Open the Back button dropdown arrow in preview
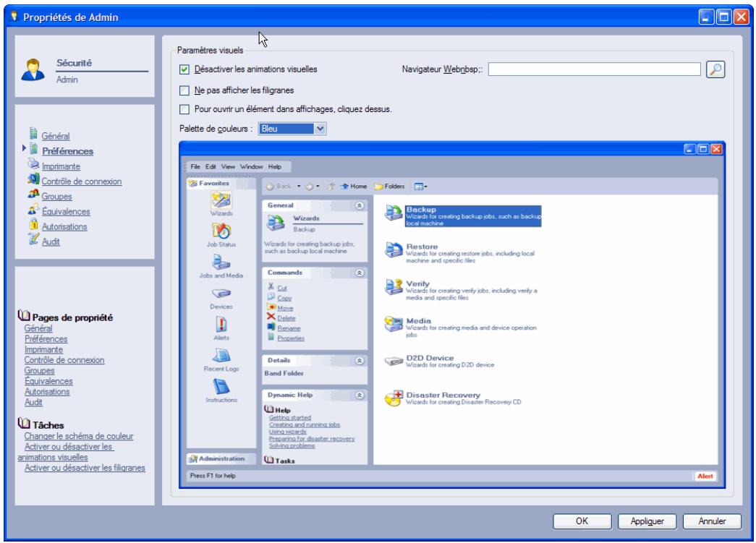 (299, 186)
